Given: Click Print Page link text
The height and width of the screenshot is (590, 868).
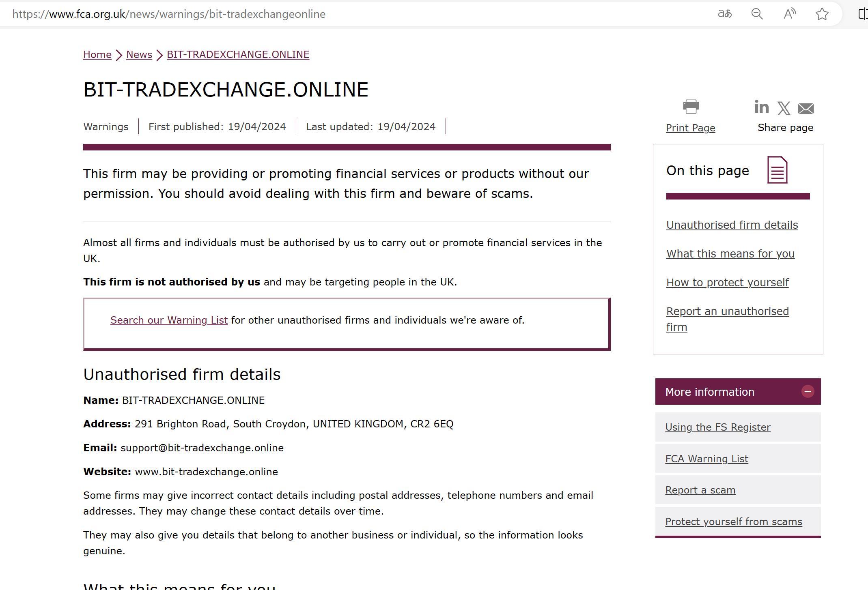Looking at the screenshot, I should (x=690, y=128).
